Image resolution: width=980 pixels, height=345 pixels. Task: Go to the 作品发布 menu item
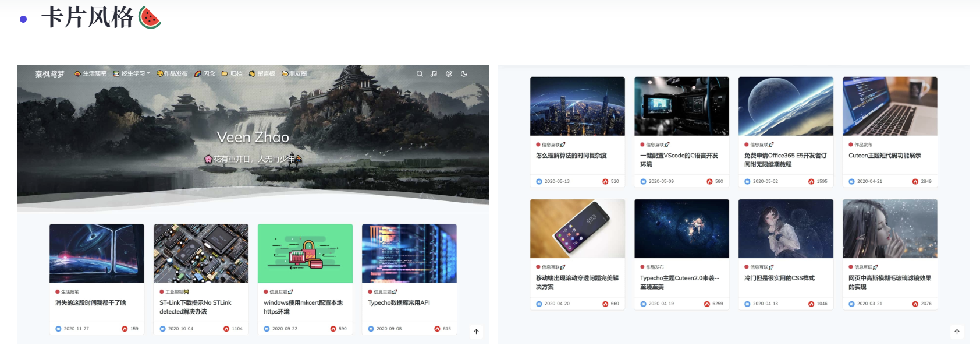(x=172, y=74)
